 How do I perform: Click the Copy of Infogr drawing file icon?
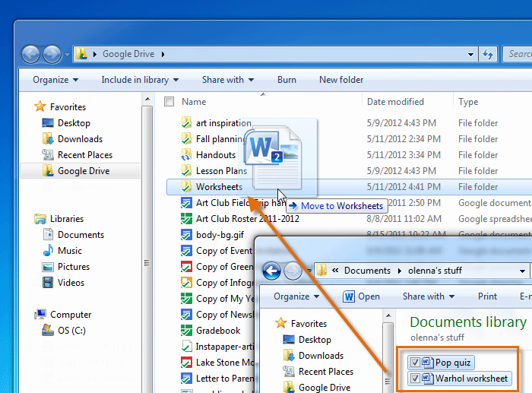pos(186,282)
